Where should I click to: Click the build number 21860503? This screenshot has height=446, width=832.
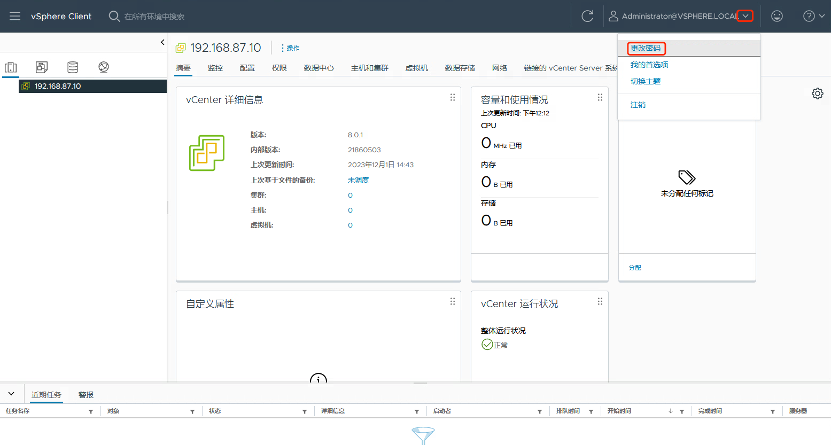click(x=364, y=150)
